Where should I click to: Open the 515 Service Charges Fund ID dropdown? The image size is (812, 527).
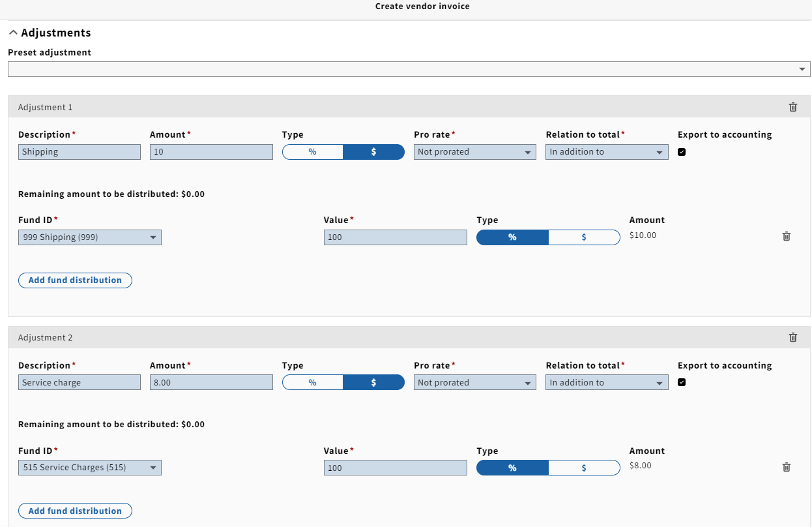pyautogui.click(x=90, y=468)
